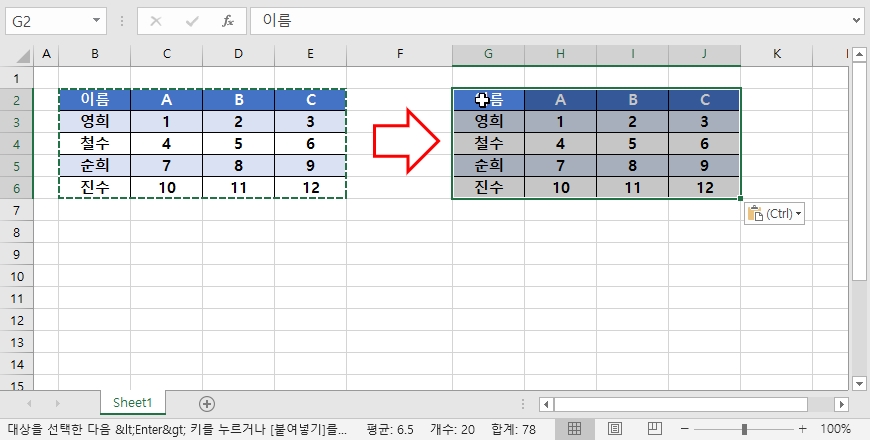The width and height of the screenshot is (870, 440).
Task: Click the horizontal scrollbar track thumb
Action: click(681, 404)
